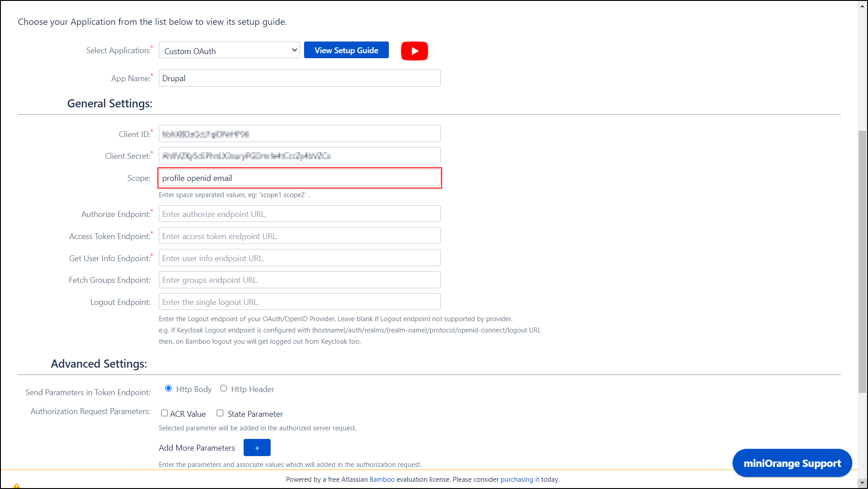Select Http Header radio option
868x489 pixels.
223,388
